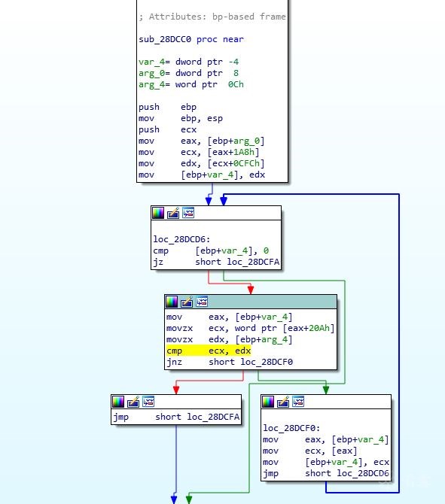Click the 'loc_28DCF0:' label
The image size is (445, 504).
coord(291,428)
